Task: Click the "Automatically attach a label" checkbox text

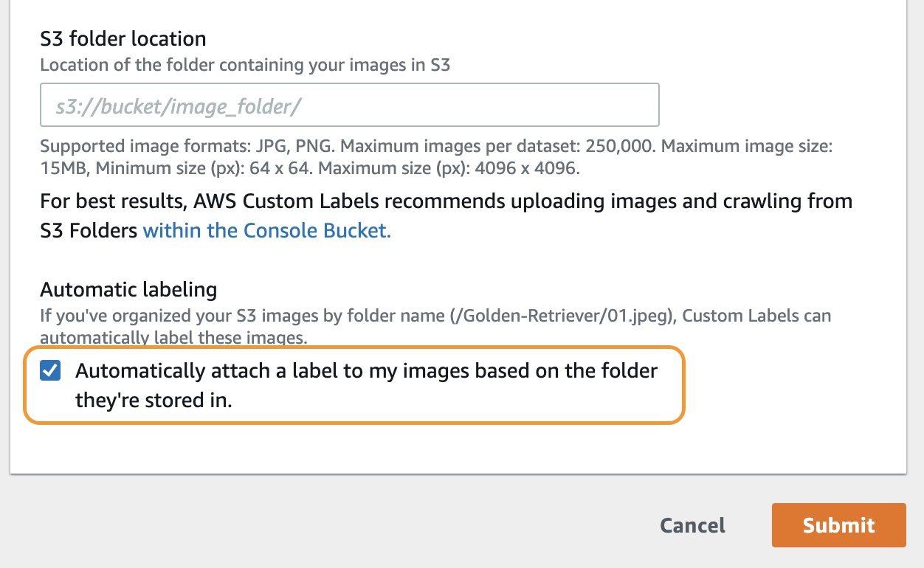Action: [x=366, y=370]
